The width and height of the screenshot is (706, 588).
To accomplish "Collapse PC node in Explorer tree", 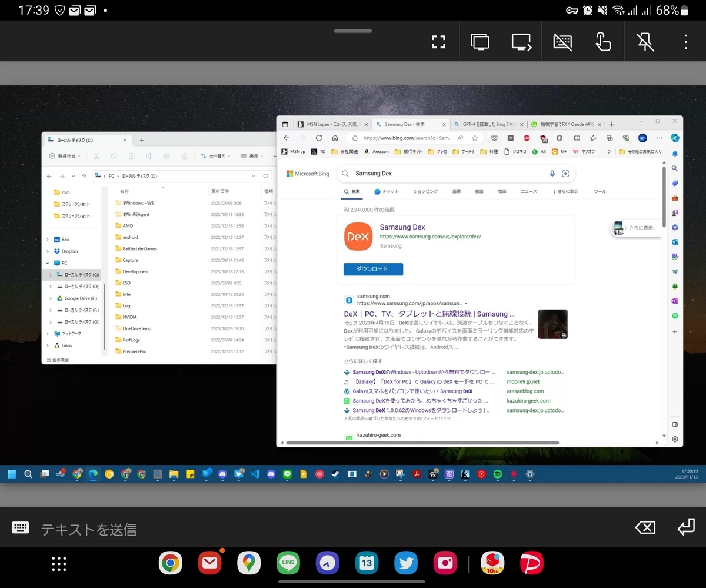I will click(x=48, y=263).
